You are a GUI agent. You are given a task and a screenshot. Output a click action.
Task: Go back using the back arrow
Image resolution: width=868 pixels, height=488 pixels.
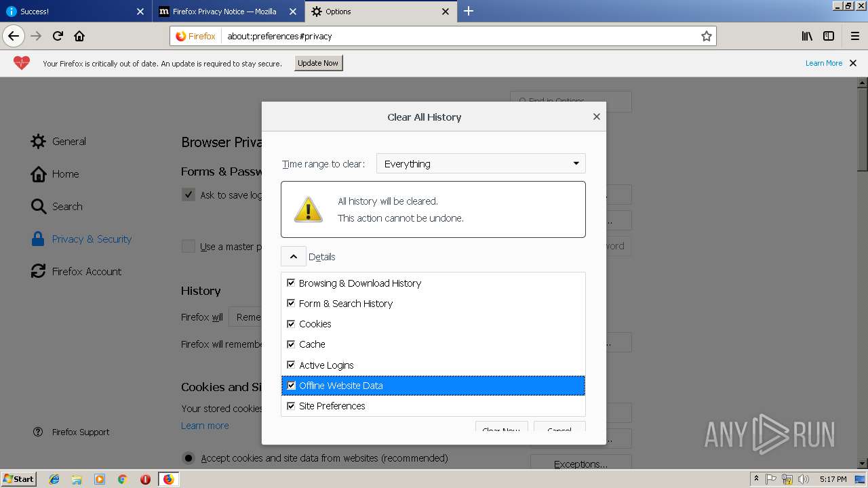[14, 36]
